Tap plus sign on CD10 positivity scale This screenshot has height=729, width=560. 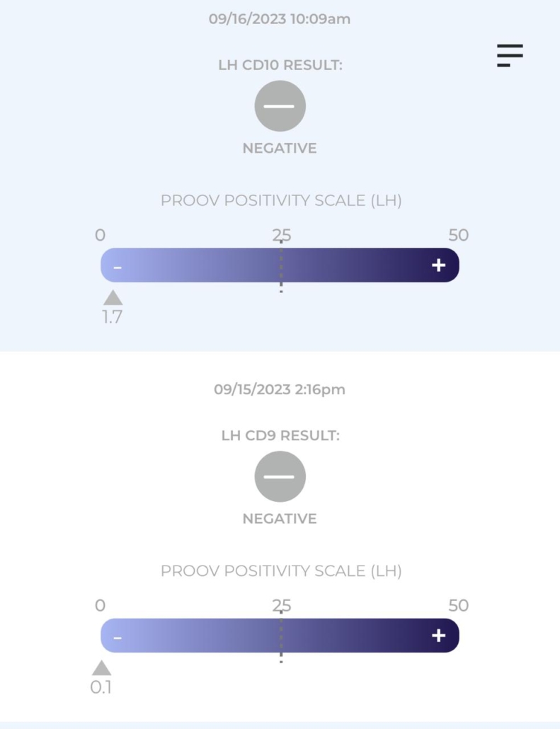(439, 265)
